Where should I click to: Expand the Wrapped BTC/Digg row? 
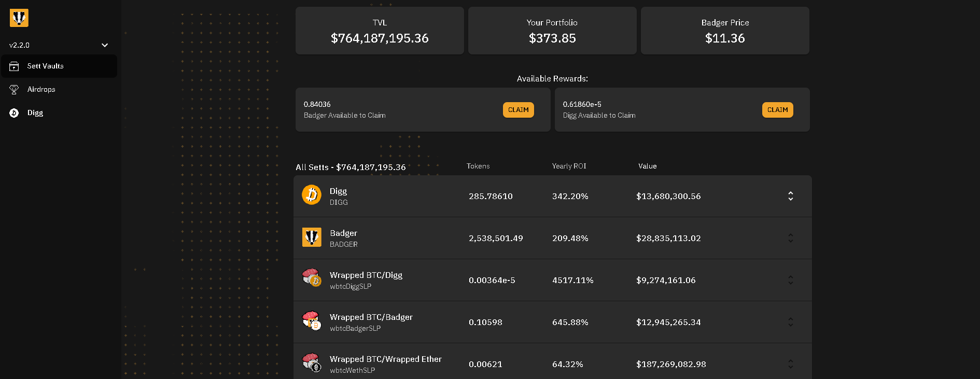(791, 280)
